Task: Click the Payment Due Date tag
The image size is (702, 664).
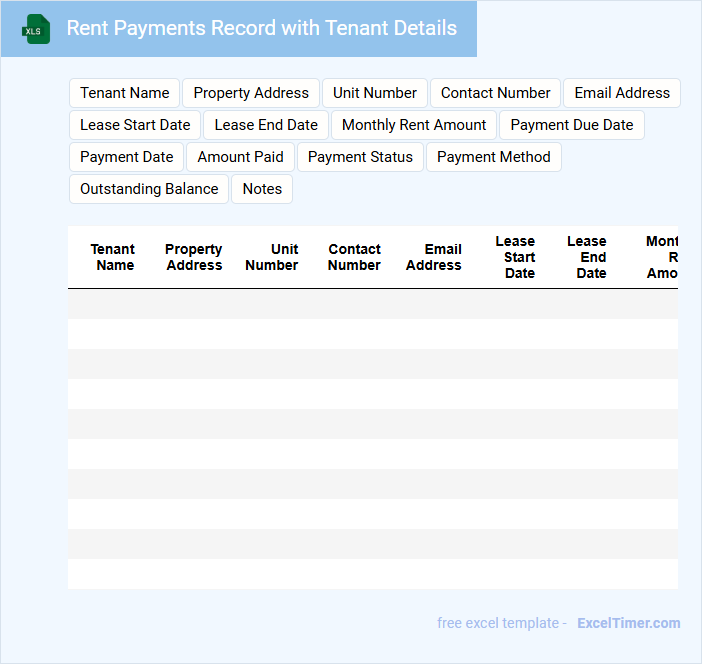Action: coord(572,125)
